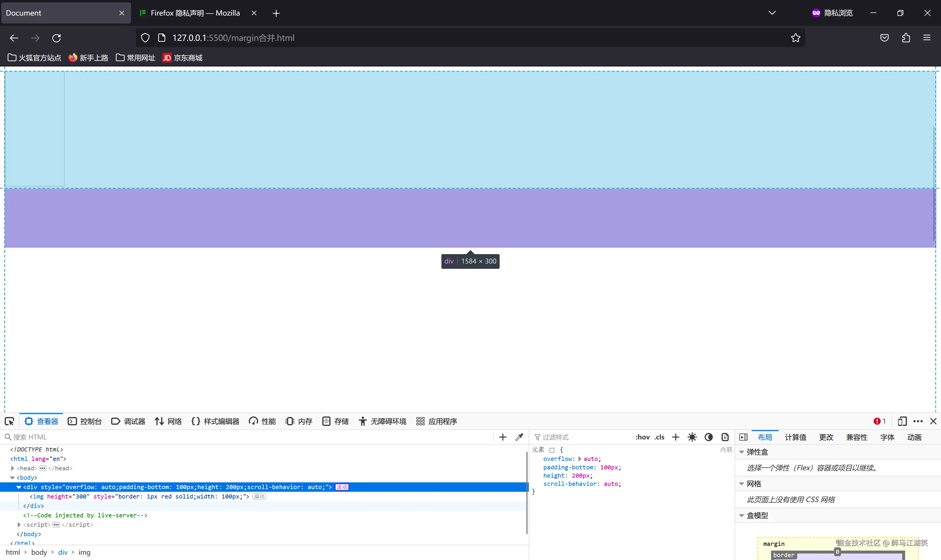Switch to the 计算值 computed tab
This screenshot has height=560, width=941.
click(795, 437)
